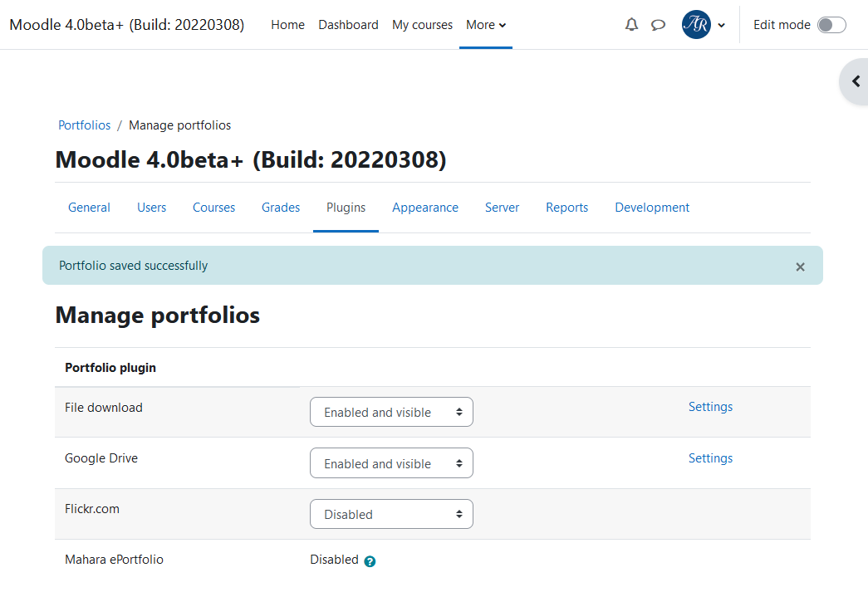Click the Portfolio saved successfully message text
This screenshot has width=868, height=592.
click(134, 266)
